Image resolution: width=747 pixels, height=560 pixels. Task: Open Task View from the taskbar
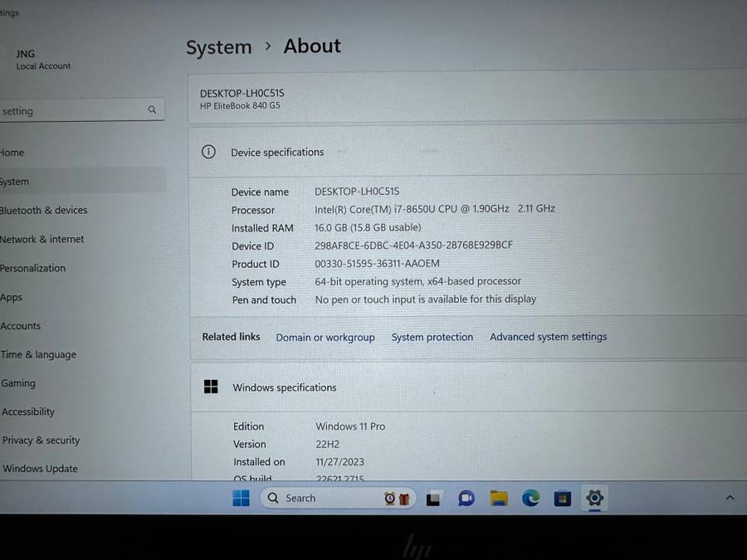pyautogui.click(x=433, y=499)
